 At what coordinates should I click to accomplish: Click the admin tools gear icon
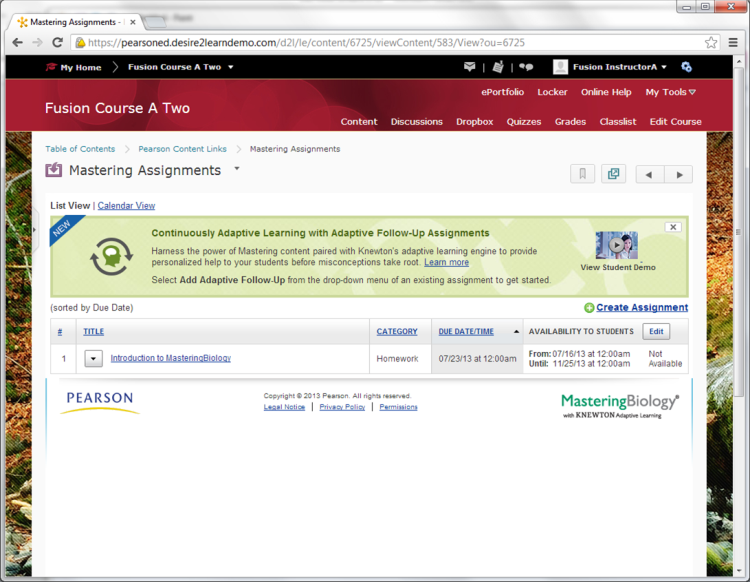pyautogui.click(x=686, y=67)
